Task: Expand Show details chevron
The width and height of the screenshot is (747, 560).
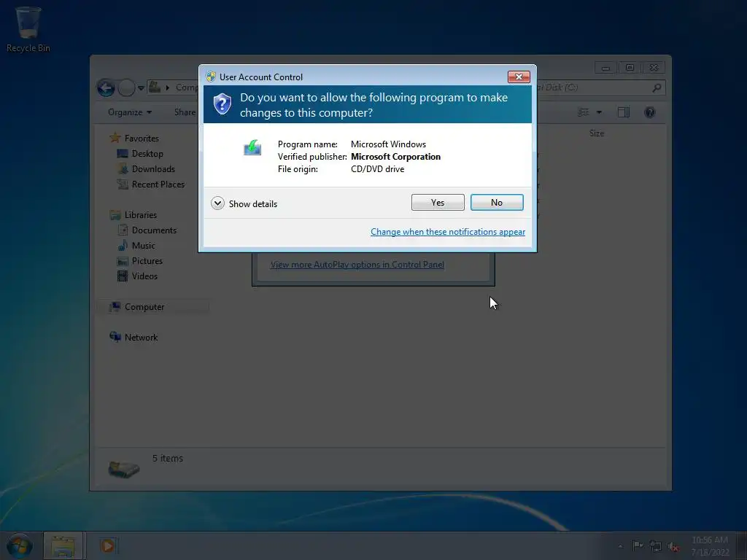Action: [217, 203]
